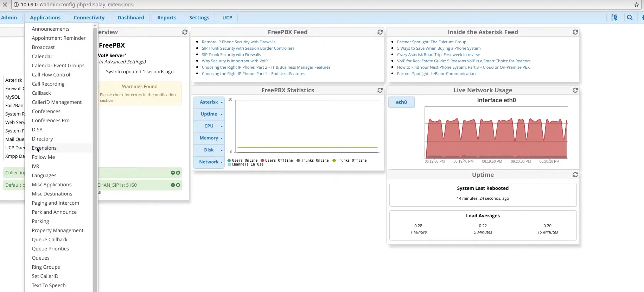Bookmark this page with the star icon
This screenshot has height=292, width=644.
click(636, 5)
